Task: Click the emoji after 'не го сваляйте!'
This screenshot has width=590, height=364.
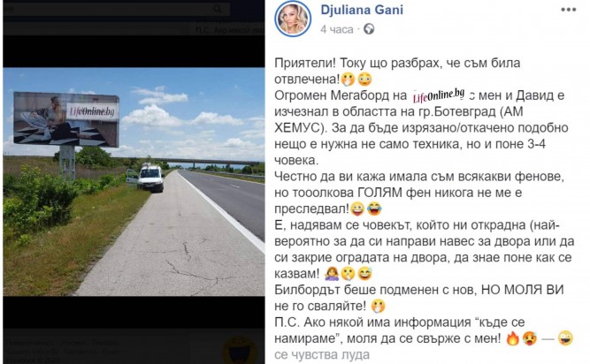Action: (x=379, y=307)
